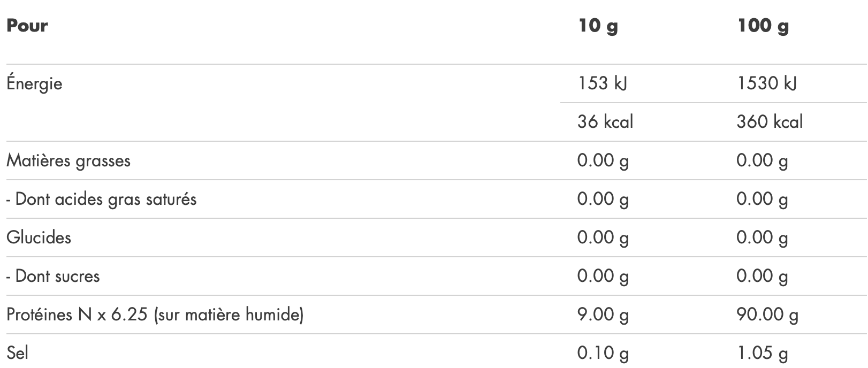Select the 360 kcal value
This screenshot has height=368, width=868.
click(x=770, y=122)
